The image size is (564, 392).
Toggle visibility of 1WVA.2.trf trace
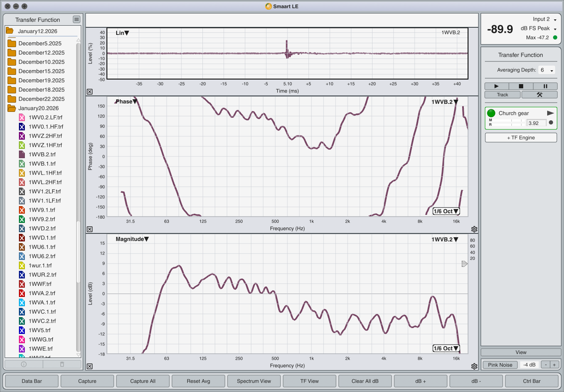22,293
